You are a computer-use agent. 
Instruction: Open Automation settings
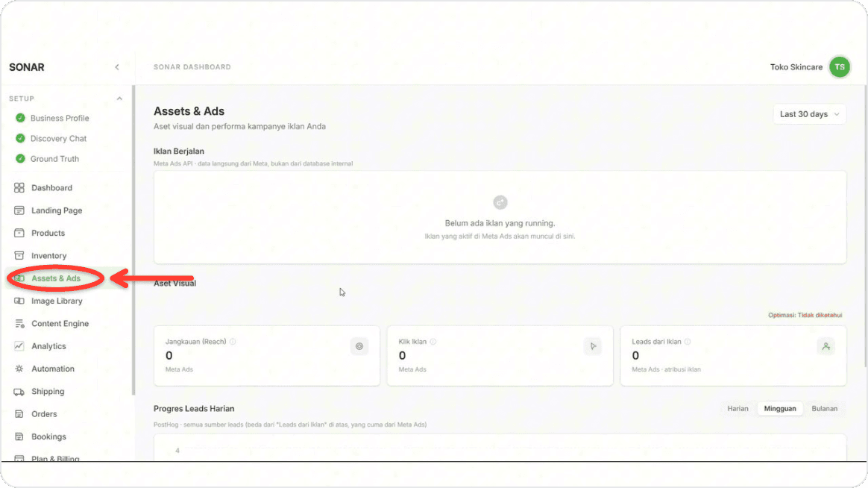tap(53, 369)
